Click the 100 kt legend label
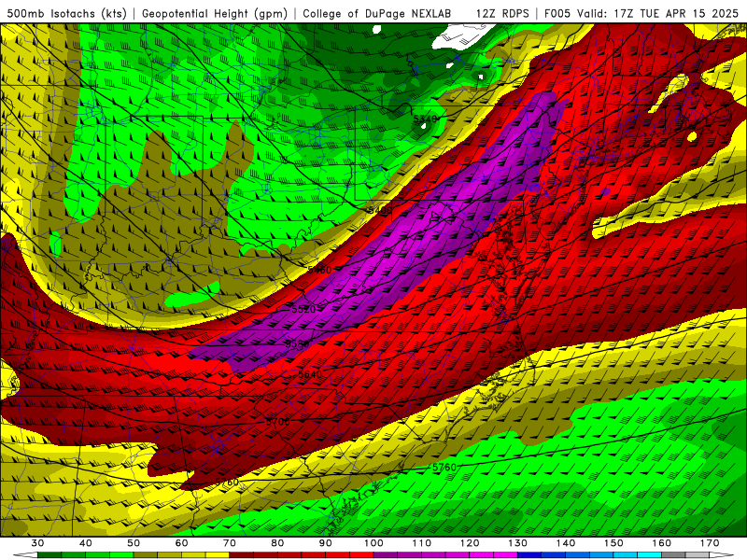 pyautogui.click(x=374, y=543)
